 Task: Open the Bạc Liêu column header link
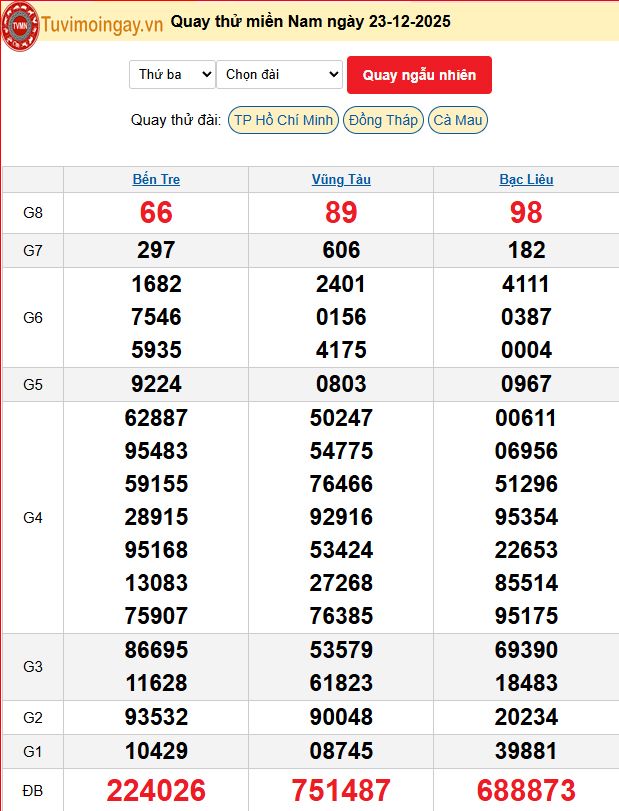pos(526,180)
